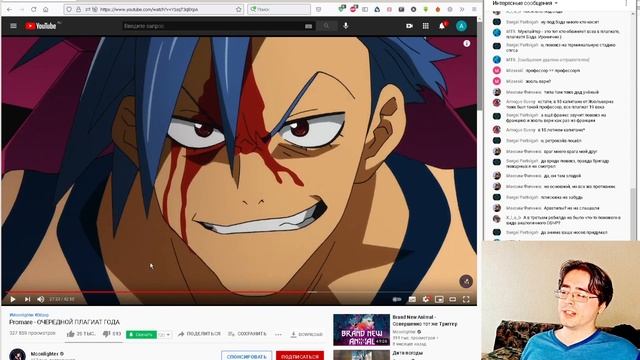This screenshot has width=640, height=360.
Task: Start voice search with the microphone icon
Action: 346,26
